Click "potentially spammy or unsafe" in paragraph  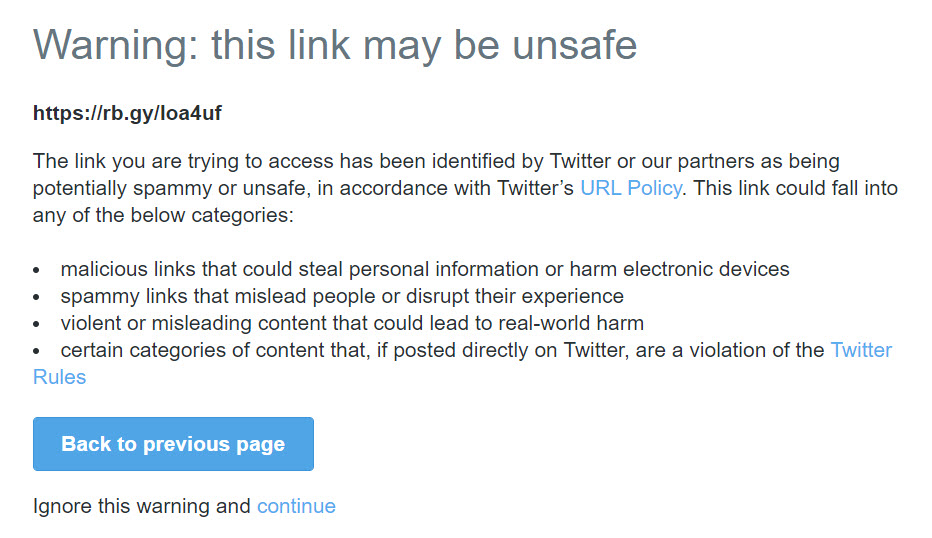click(x=171, y=188)
